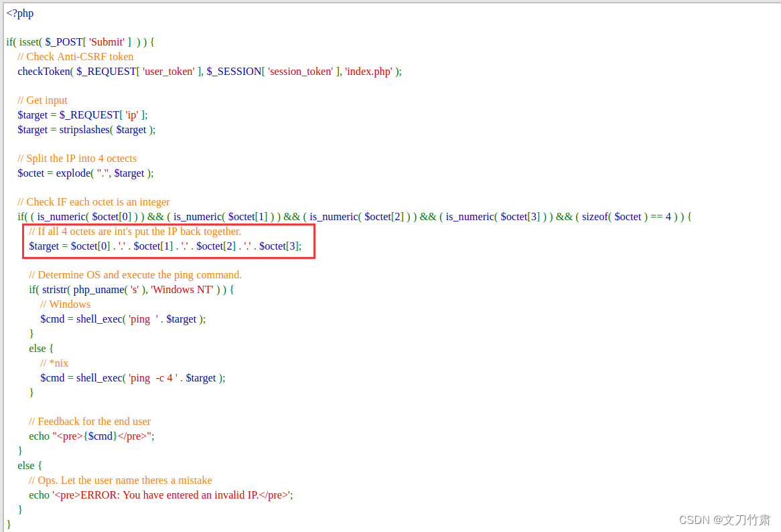Select the '$octet = explode( ".", $target );' line
The height and width of the screenshot is (532, 781).
[86, 173]
